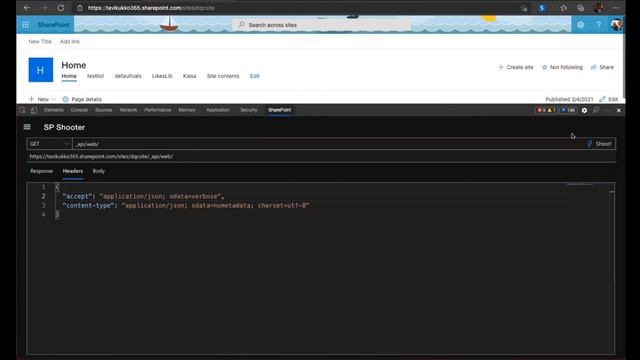Screen dimensions: 640x360
Task: Click the blue H site logo
Action: (40, 70)
